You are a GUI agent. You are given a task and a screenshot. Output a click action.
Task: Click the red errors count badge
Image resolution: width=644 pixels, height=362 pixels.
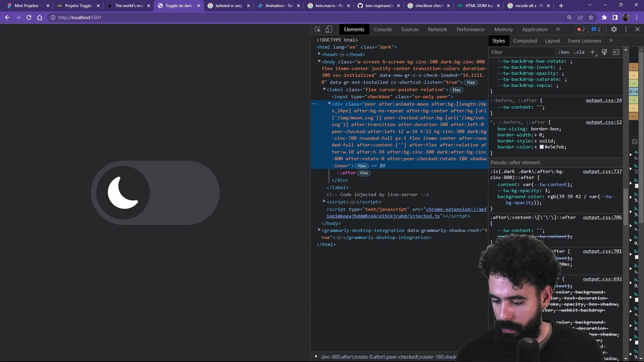coord(581,29)
